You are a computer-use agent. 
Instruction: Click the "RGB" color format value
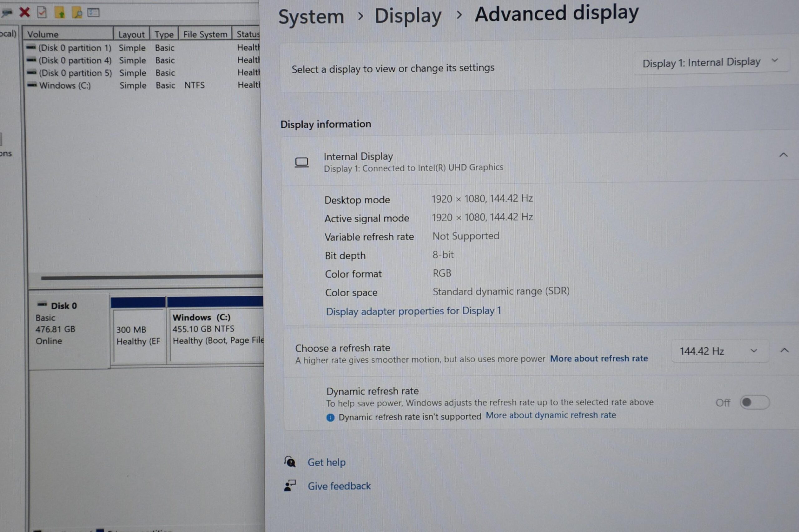(442, 273)
